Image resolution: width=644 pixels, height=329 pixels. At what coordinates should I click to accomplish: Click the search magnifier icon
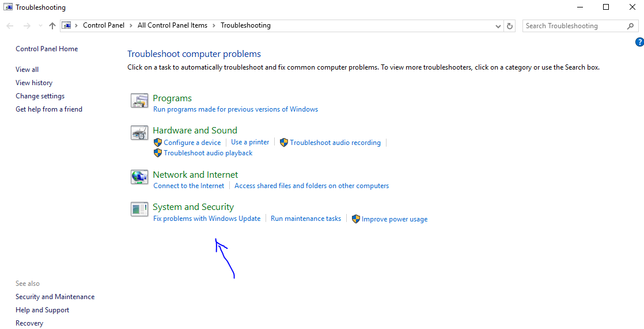630,26
